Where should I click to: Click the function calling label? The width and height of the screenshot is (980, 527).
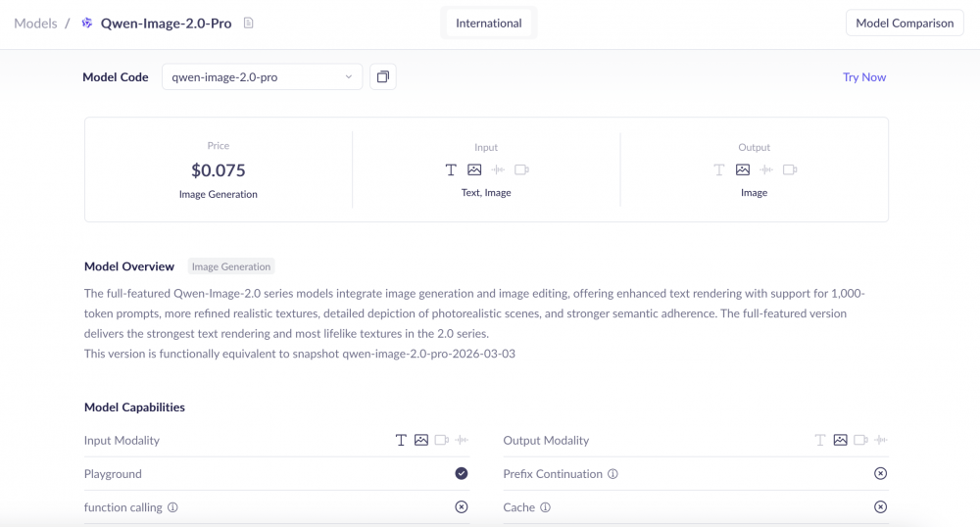(x=123, y=507)
